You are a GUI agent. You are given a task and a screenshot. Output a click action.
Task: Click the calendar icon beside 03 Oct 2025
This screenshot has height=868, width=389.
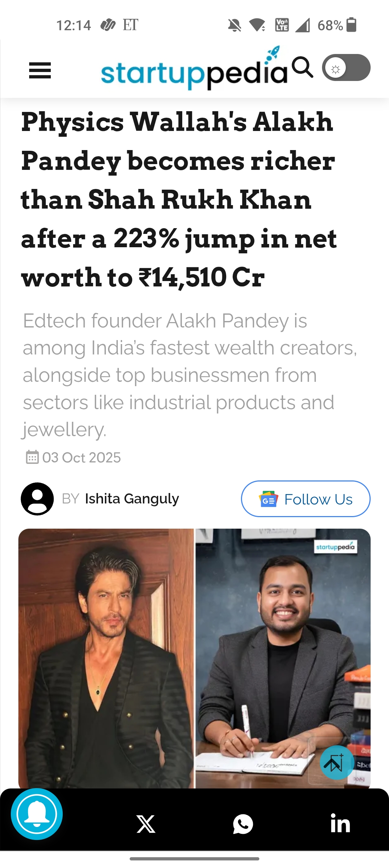[32, 457]
